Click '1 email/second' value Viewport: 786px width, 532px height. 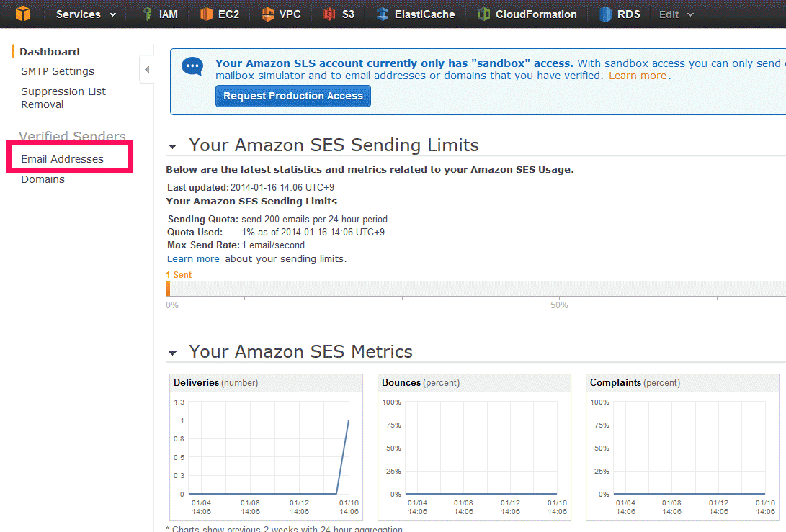pos(273,245)
